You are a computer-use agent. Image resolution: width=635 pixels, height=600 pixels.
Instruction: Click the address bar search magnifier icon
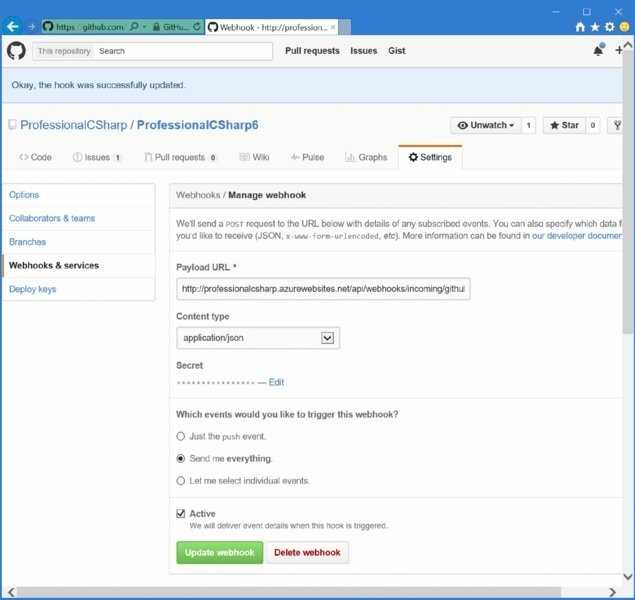134,27
